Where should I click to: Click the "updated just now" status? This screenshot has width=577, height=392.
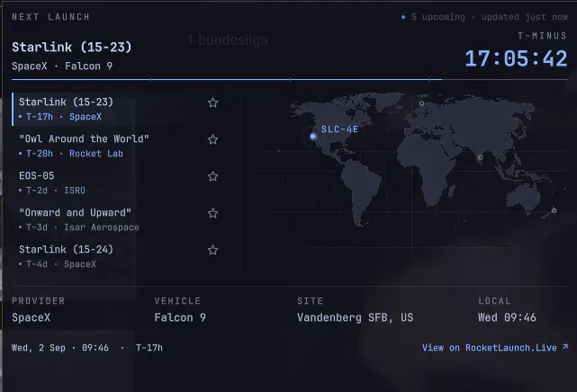tap(525, 17)
